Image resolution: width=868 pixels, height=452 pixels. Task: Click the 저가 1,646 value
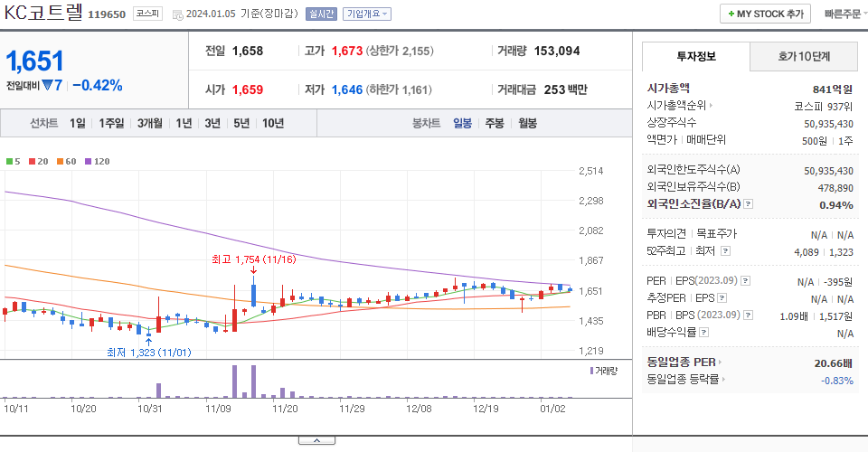pos(347,89)
